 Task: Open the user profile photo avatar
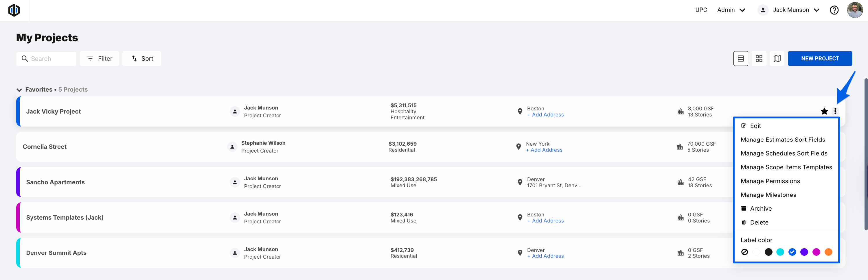click(855, 10)
